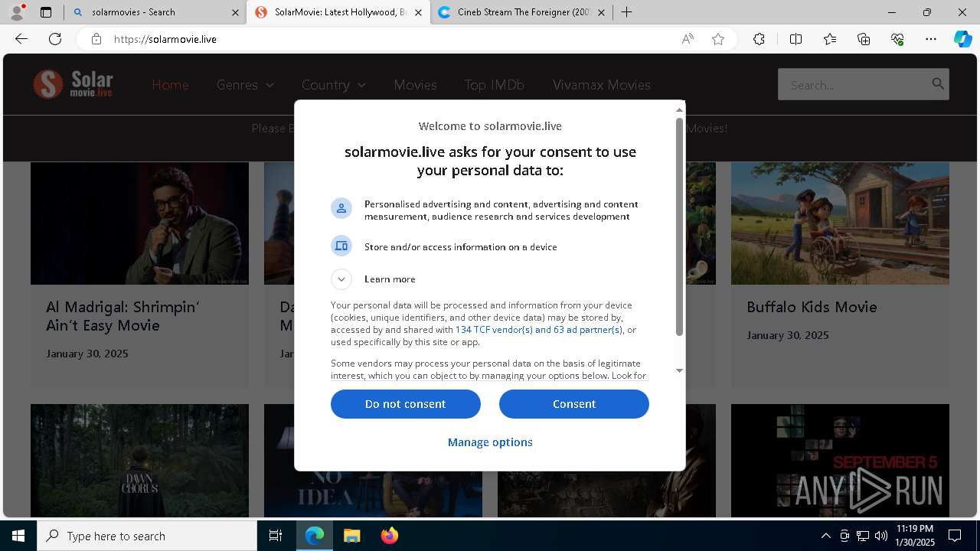This screenshot has height=551, width=980.
Task: Expand the Genres dropdown menu
Action: (245, 85)
